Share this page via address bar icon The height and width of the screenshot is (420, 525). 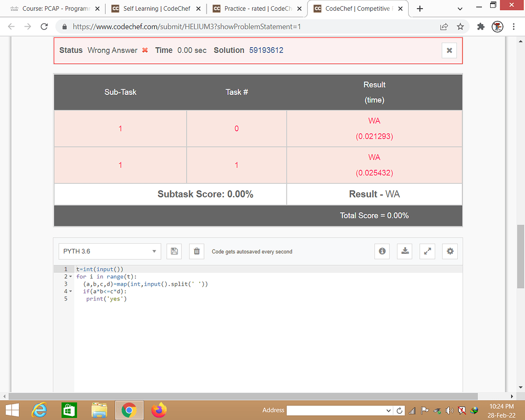click(x=444, y=27)
